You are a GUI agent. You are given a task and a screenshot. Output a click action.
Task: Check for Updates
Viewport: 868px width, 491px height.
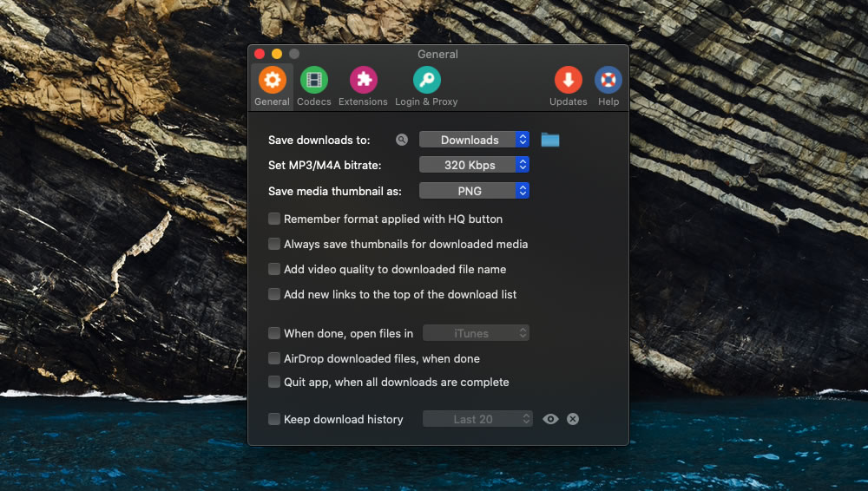pyautogui.click(x=568, y=87)
